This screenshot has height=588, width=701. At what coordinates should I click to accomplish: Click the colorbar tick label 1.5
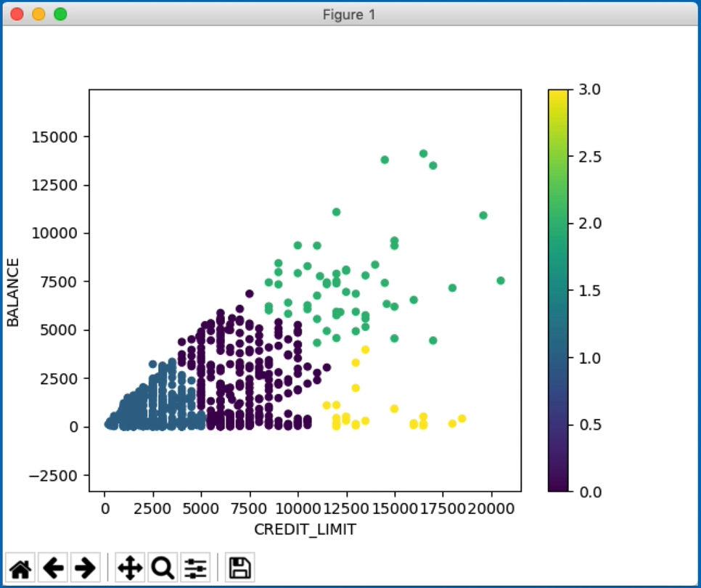point(590,290)
